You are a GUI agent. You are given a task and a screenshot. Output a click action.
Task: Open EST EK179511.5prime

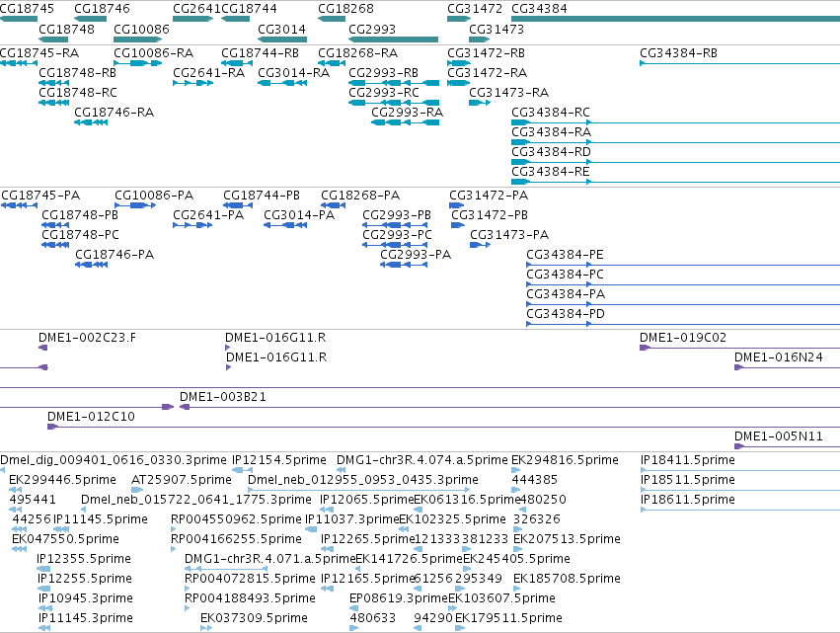pyautogui.click(x=508, y=618)
